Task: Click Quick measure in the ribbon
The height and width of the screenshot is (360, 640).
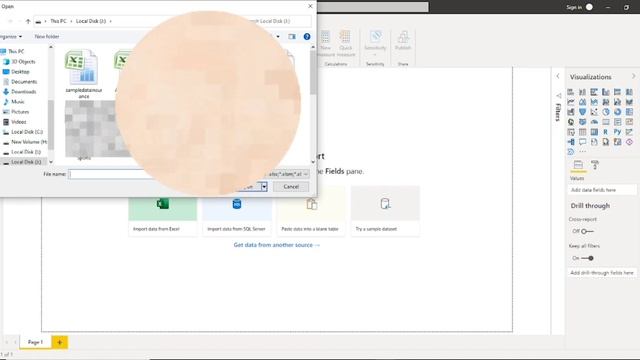Action: pos(346,44)
